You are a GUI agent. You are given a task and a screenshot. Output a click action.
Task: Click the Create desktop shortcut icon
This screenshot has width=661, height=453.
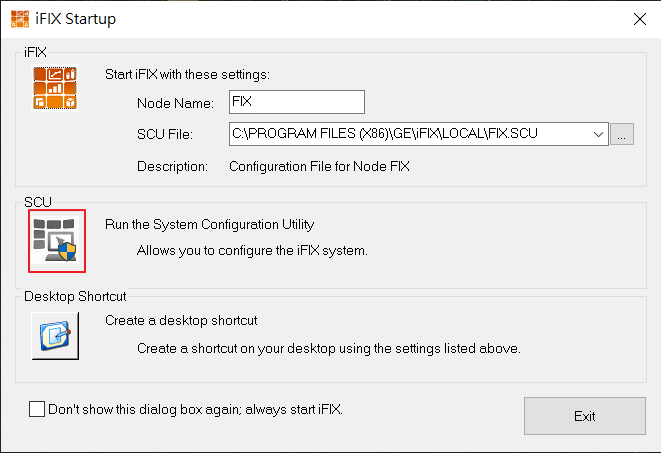56,334
